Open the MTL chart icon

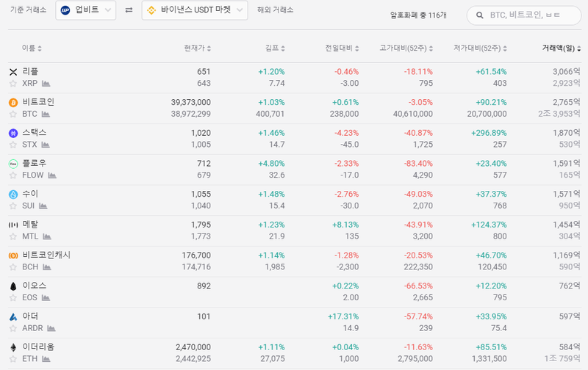click(x=47, y=236)
